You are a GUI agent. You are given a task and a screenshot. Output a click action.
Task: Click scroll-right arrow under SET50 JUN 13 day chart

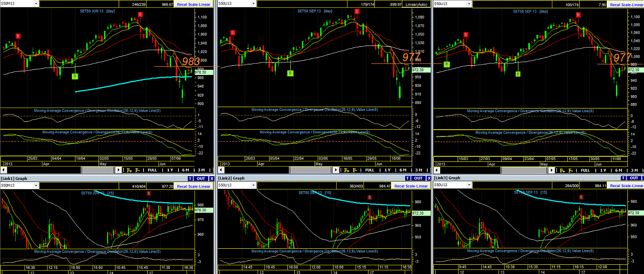[118, 170]
